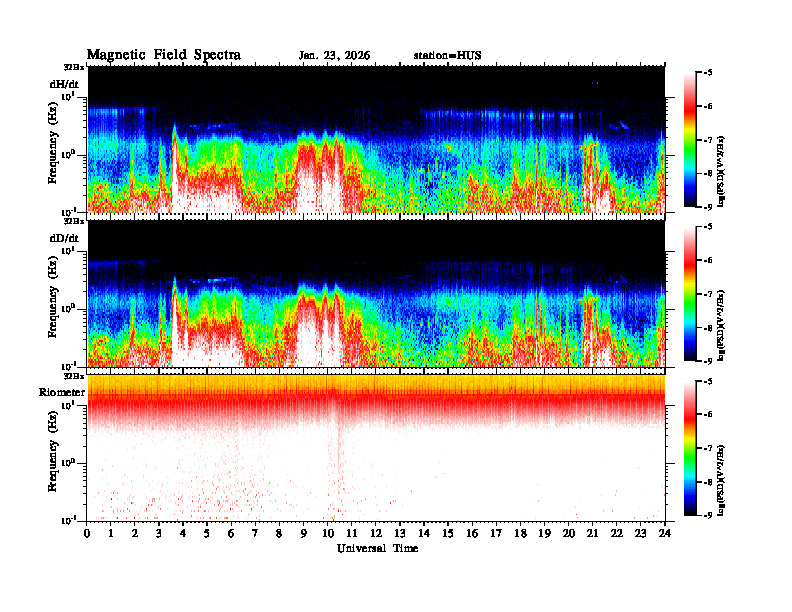Click the log(PSD) label beside dD/dt color bar
The image size is (792, 612).
722,325
